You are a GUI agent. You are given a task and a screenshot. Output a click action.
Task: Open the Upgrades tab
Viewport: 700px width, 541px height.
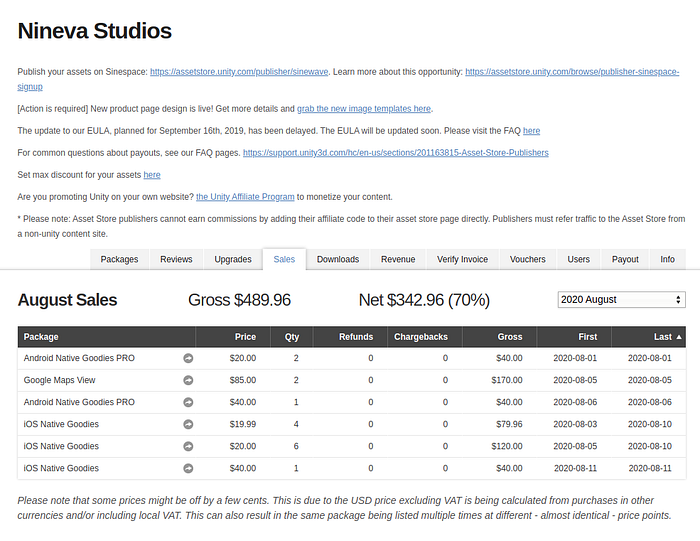pyautogui.click(x=233, y=259)
